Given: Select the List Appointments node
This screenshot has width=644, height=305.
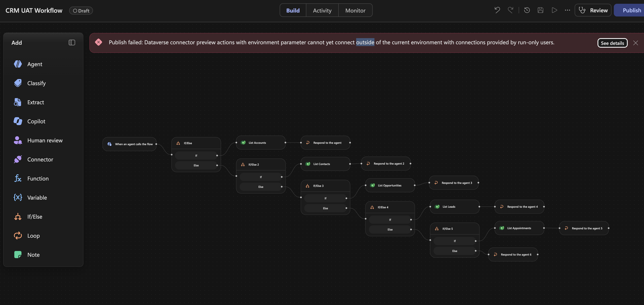Looking at the screenshot, I should [519, 228].
